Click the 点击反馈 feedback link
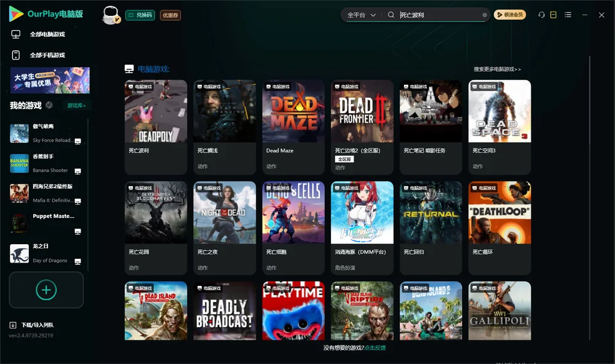615x364 pixels. point(375,347)
